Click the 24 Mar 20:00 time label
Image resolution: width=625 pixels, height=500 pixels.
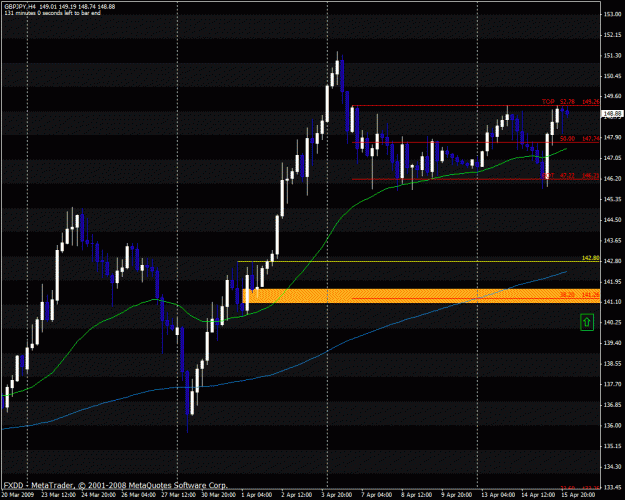point(98,495)
